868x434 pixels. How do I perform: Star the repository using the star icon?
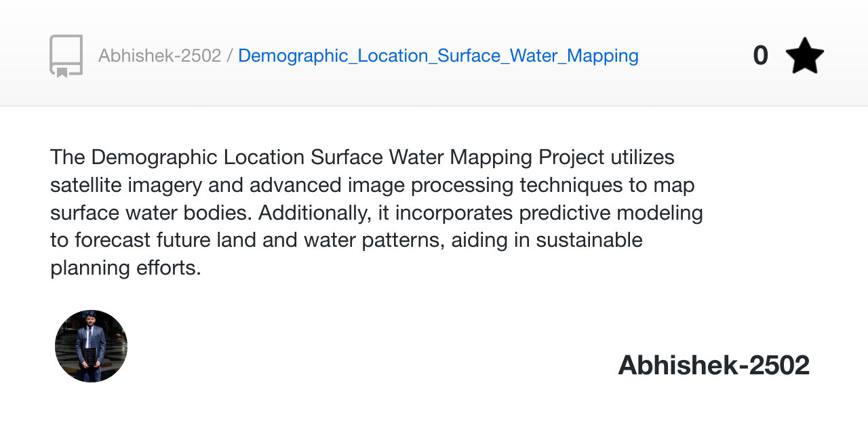point(804,55)
